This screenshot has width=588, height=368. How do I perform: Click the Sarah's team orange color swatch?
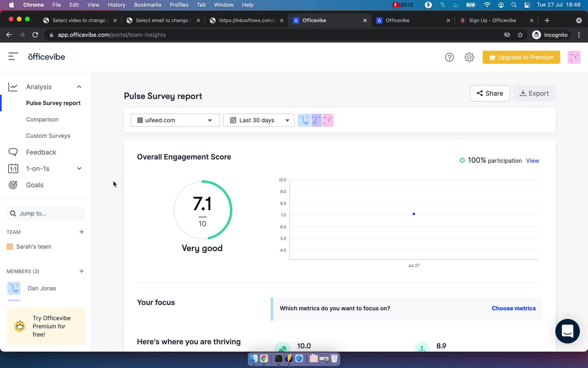click(x=10, y=247)
